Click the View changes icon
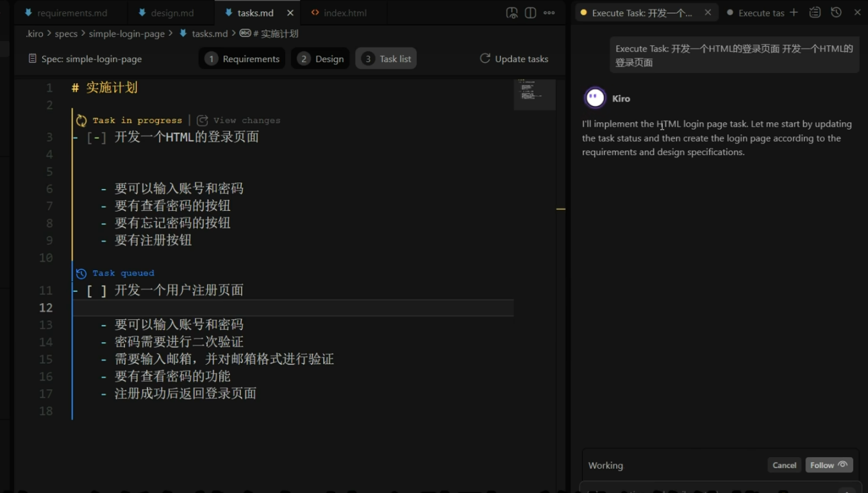This screenshot has width=868, height=493. coord(202,121)
